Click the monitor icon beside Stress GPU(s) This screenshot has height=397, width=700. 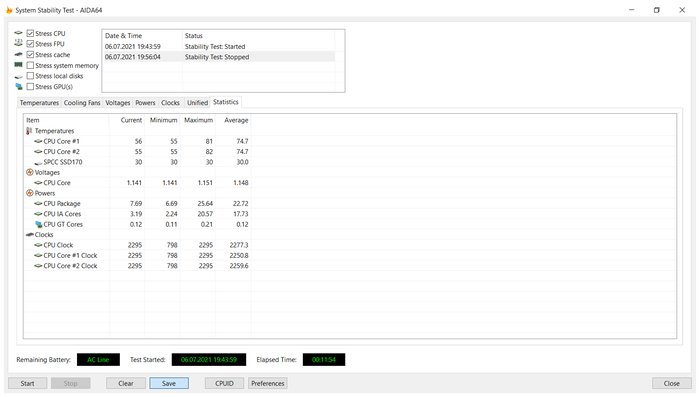(x=18, y=87)
